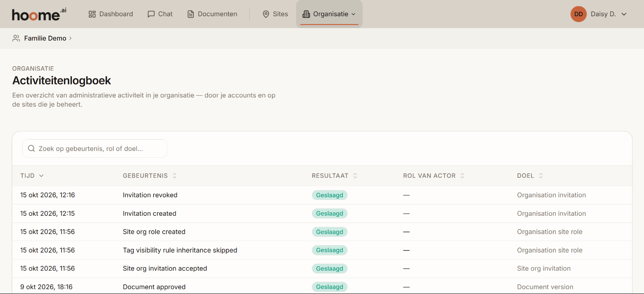The width and height of the screenshot is (644, 294).
Task: Select the Document approved event
Action: coord(154,287)
